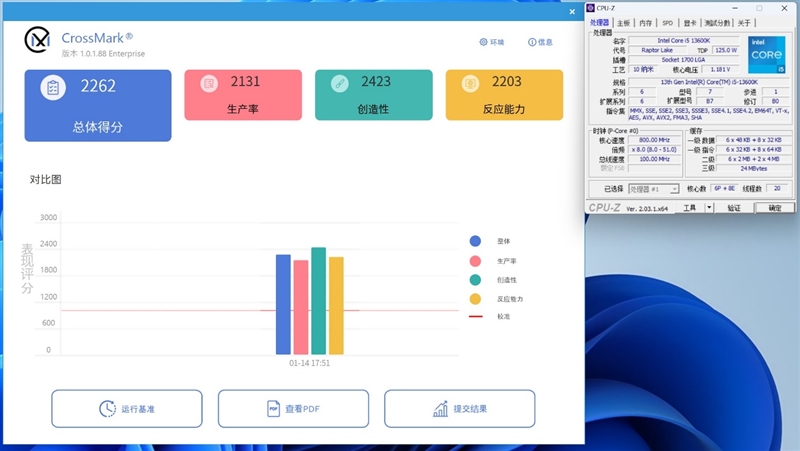
Task: Switch to the 主板 tab in CPU-Z
Action: pyautogui.click(x=623, y=23)
